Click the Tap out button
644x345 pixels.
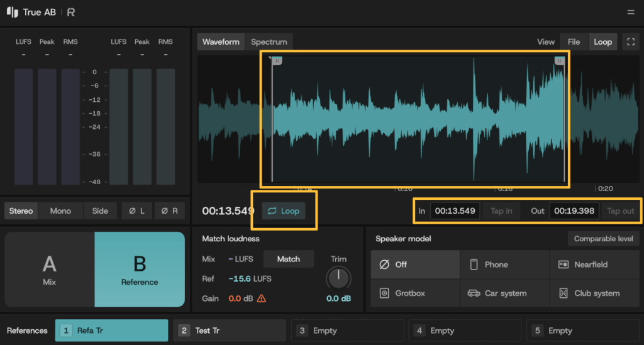620,211
